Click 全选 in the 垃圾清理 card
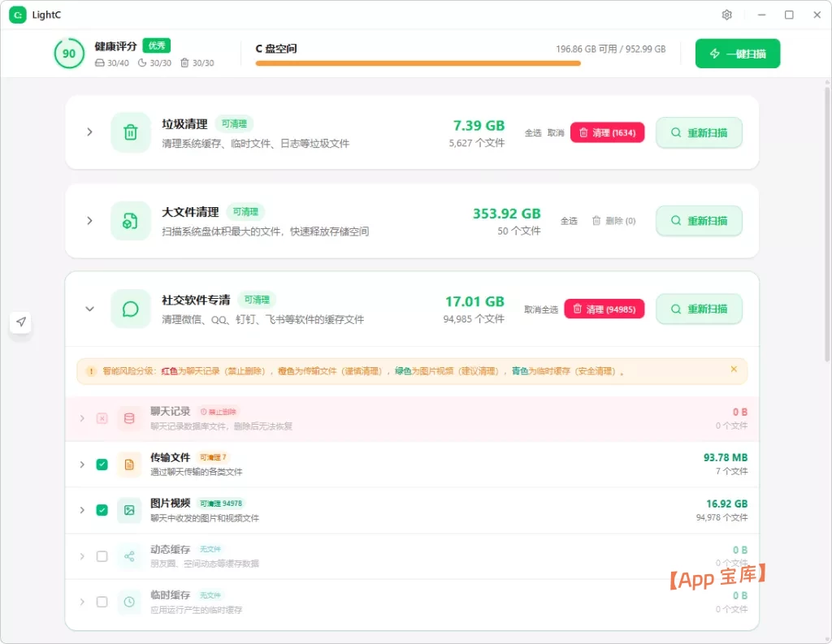 533,132
